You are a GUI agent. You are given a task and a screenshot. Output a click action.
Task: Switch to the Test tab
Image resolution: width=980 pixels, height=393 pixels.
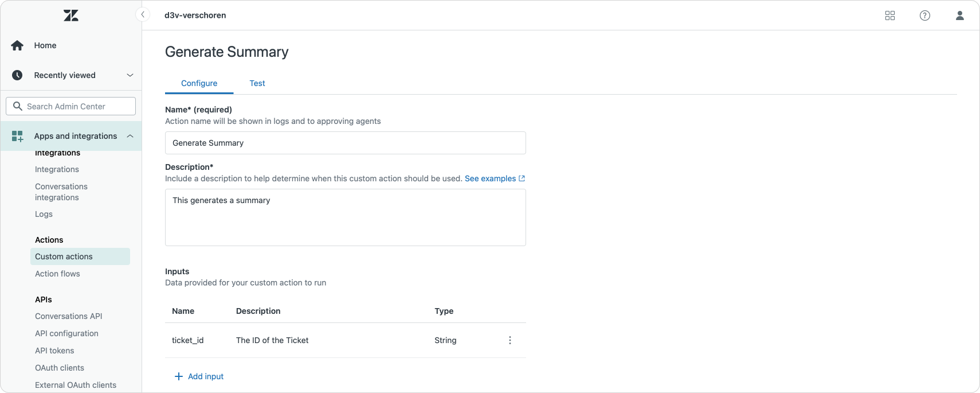tap(257, 83)
